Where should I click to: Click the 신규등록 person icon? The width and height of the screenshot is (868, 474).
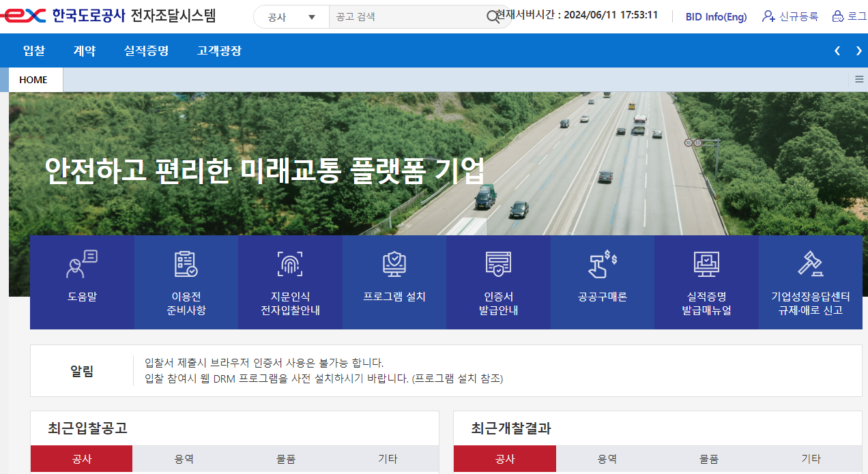(x=769, y=16)
